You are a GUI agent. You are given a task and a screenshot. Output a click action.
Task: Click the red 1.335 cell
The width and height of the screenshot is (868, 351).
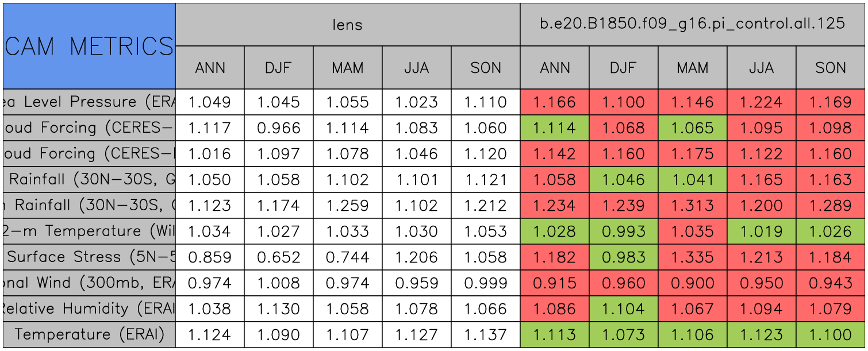tap(693, 257)
